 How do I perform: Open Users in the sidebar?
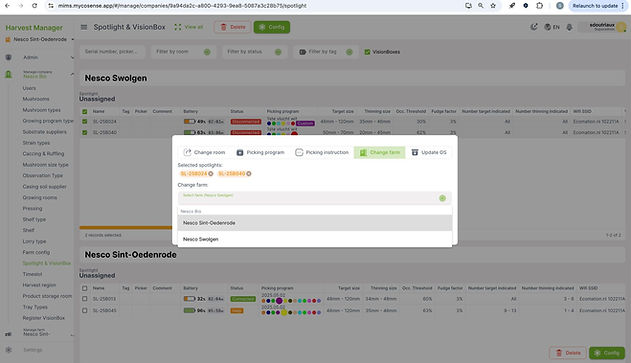coord(29,88)
